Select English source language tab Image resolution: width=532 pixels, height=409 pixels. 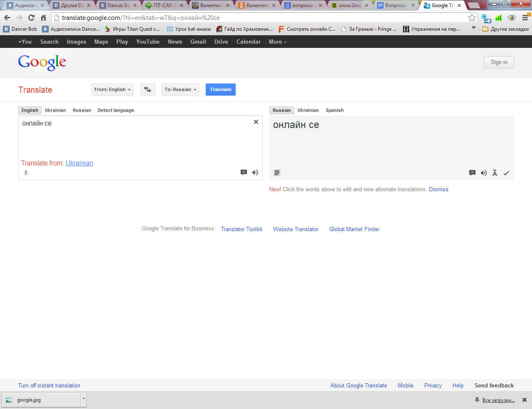[x=30, y=110]
